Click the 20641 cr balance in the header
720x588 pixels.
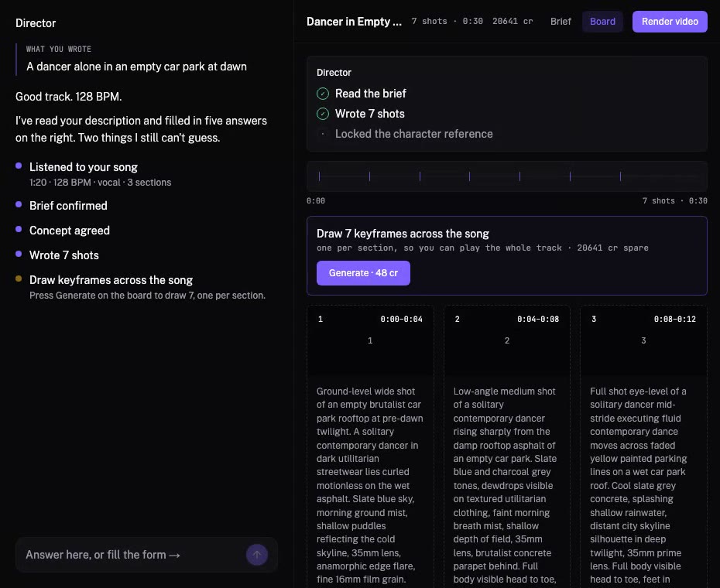coord(513,21)
